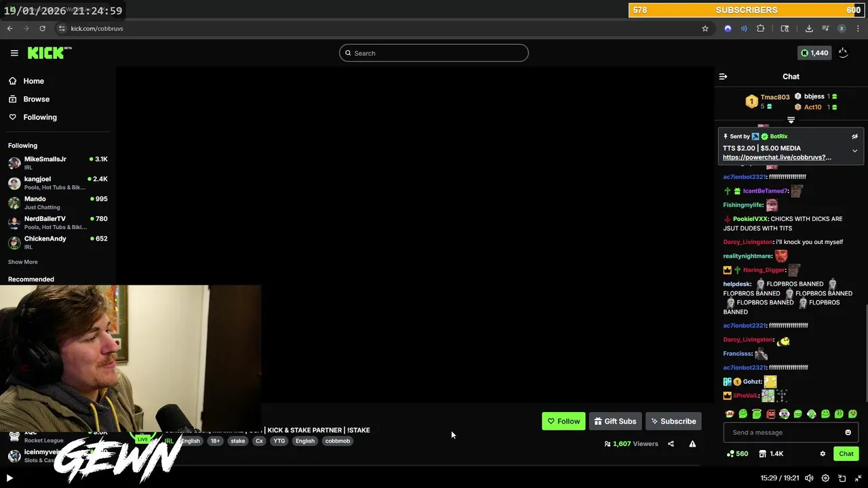Open the 1.4K shop icon

click(771, 453)
